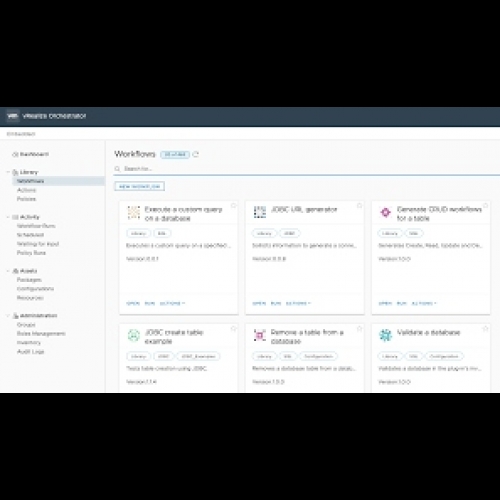Click the Remove a table from database icon
Screen dimensions: 500x500
tap(260, 335)
